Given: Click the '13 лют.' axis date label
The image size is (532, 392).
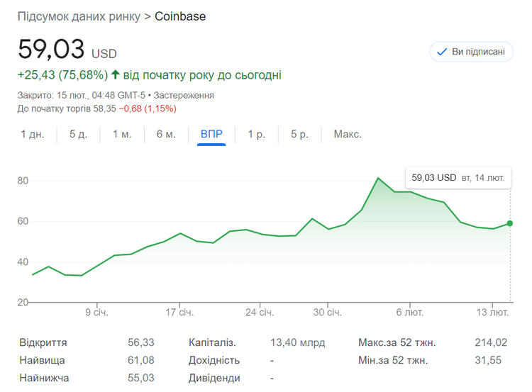Looking at the screenshot, I should (x=492, y=313).
